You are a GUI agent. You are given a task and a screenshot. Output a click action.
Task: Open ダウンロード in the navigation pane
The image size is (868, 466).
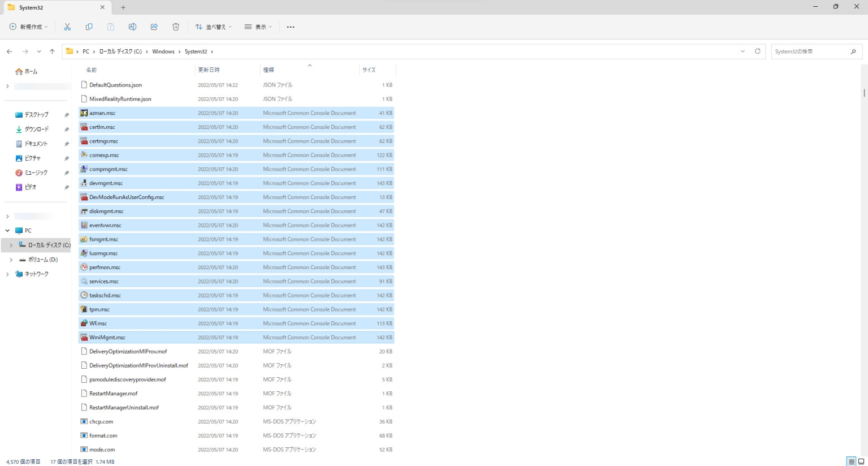pos(36,129)
